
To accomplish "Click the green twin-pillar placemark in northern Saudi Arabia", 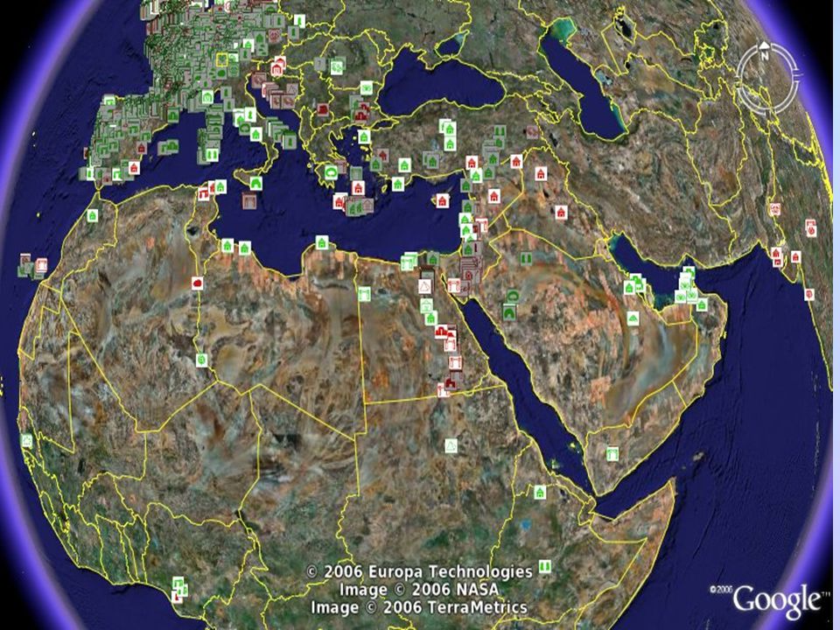I will coord(526,259).
